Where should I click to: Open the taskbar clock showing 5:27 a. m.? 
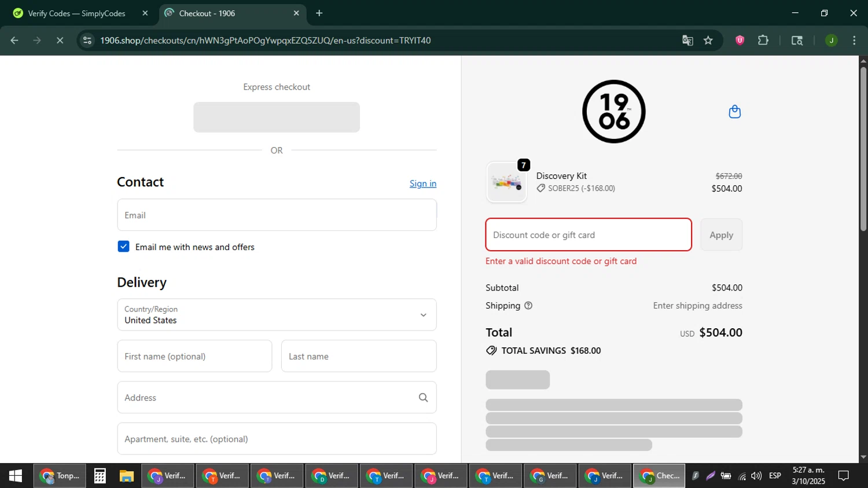click(808, 476)
